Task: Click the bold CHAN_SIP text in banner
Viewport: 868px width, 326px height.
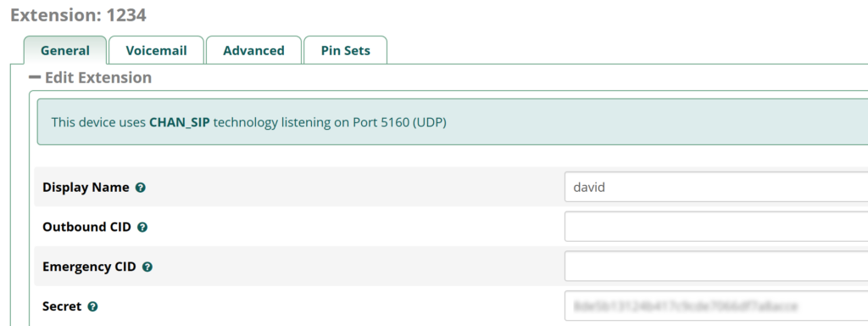Action: pos(180,122)
